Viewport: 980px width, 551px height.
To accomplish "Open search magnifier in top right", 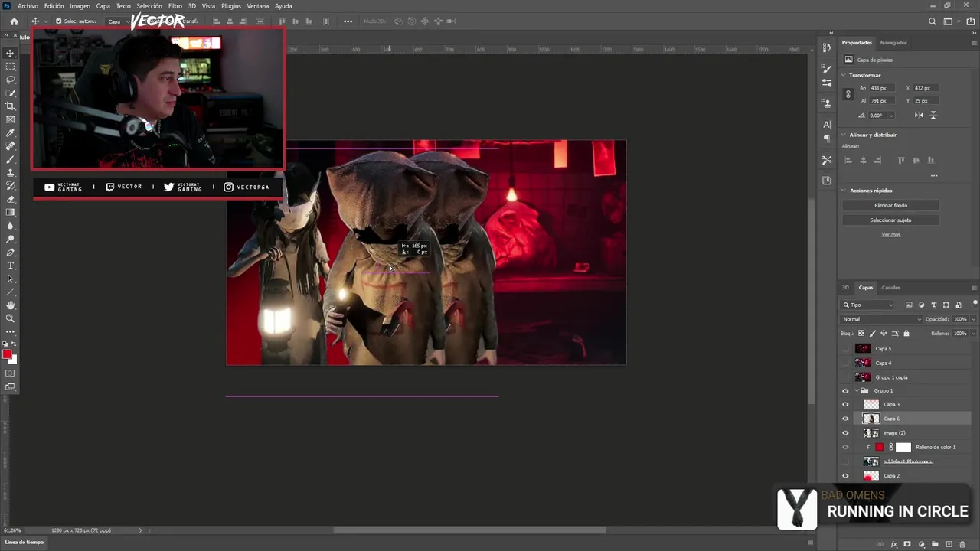I will pos(932,21).
